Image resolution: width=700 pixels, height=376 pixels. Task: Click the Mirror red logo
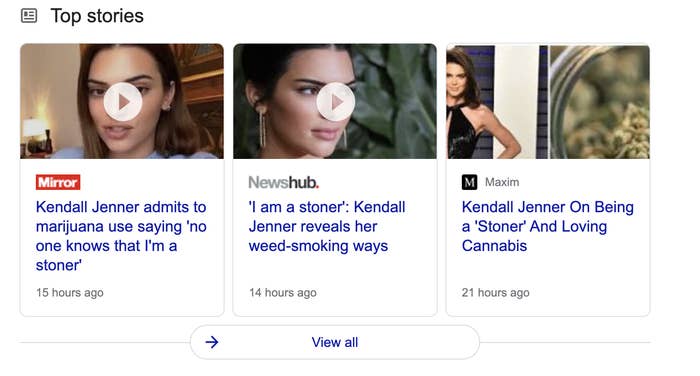58,182
